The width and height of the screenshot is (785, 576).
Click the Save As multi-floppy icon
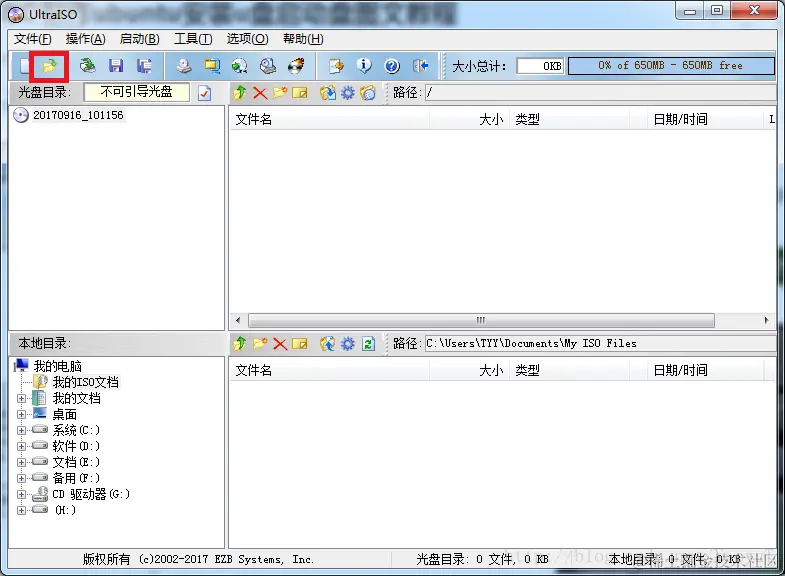(144, 66)
